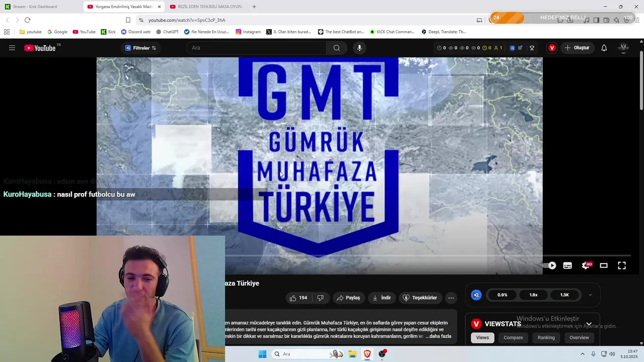Open clock showing 15:47 in taskbar
The height and width of the screenshot is (362, 644).
point(629,354)
